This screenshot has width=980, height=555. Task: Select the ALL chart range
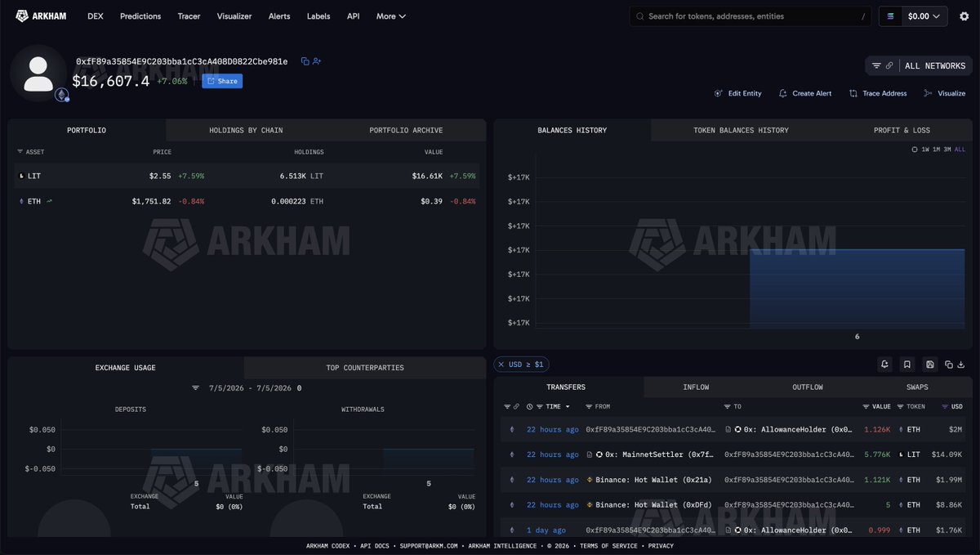pos(960,150)
